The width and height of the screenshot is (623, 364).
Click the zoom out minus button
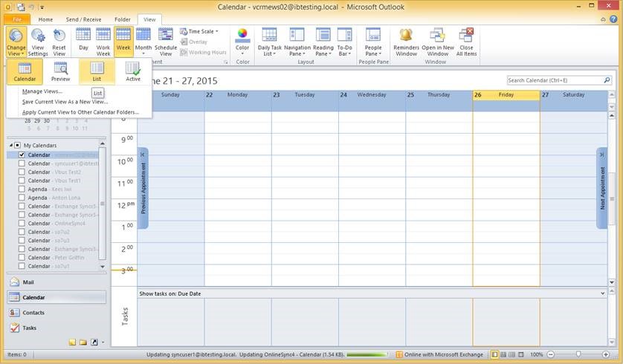point(551,354)
